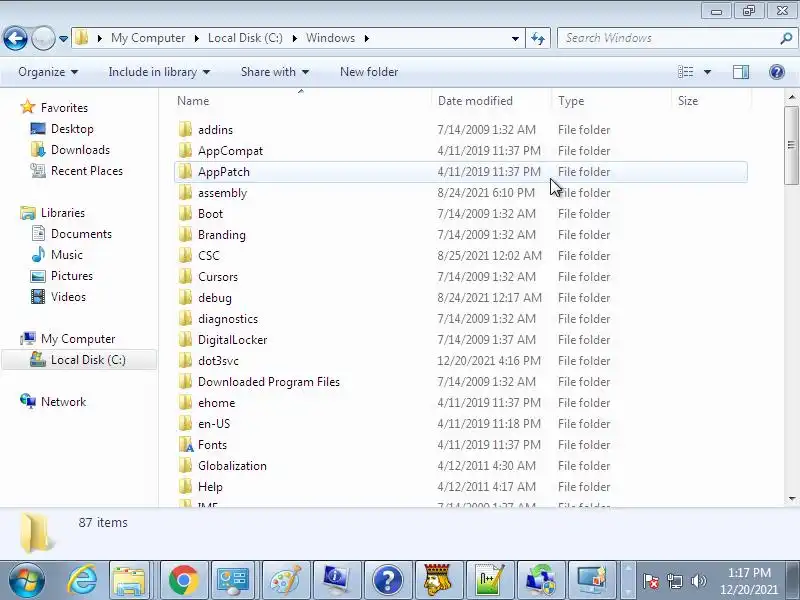Click the Forward navigation arrow button

(43, 38)
